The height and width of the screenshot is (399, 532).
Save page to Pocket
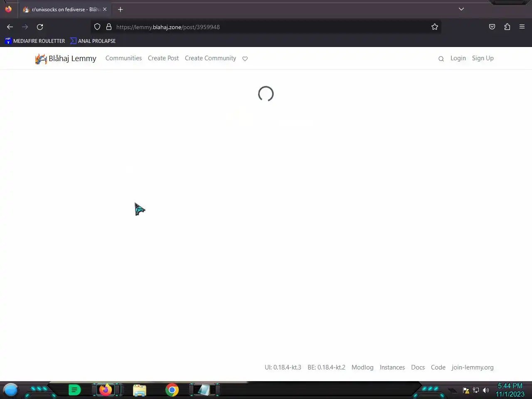point(492,27)
